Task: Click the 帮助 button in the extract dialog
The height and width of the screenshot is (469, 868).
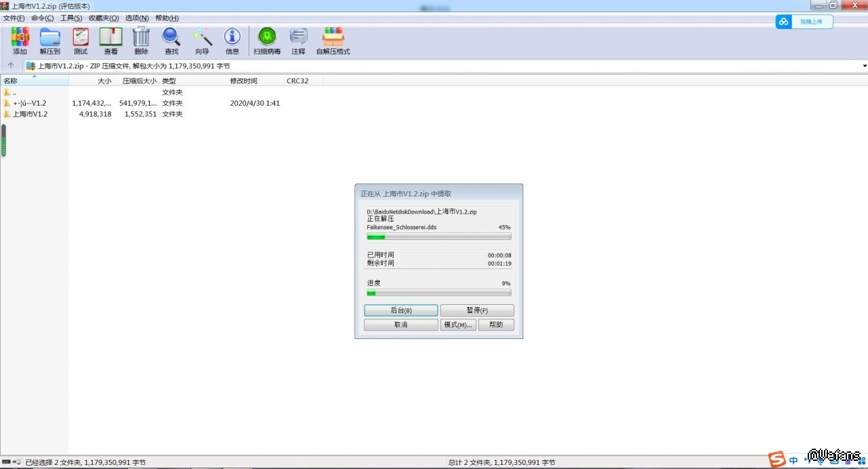Action: pos(496,325)
